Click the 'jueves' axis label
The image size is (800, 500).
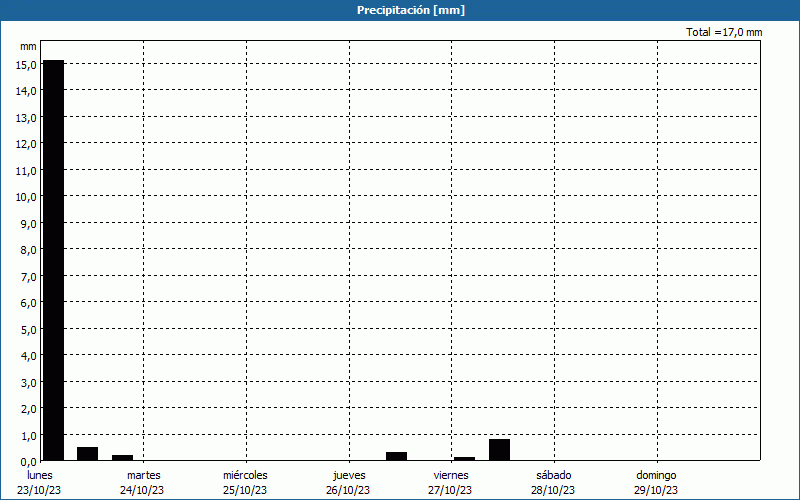(x=349, y=475)
